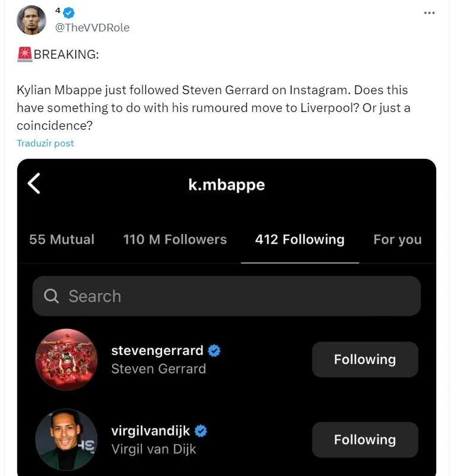The width and height of the screenshot is (451, 476).
Task: Open Virgil van Dijk's profile picture
Action: pyautogui.click(x=66, y=439)
